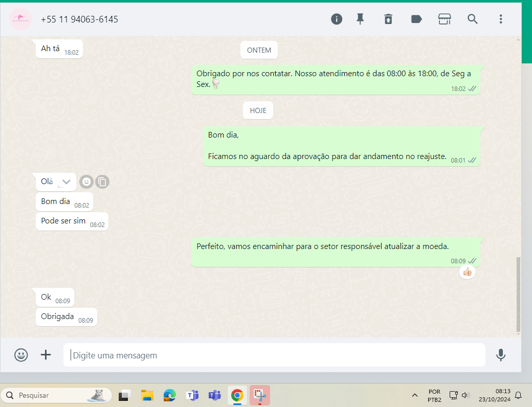The height and width of the screenshot is (407, 532).
Task: Click the volume speaker tray icon
Action: click(465, 395)
